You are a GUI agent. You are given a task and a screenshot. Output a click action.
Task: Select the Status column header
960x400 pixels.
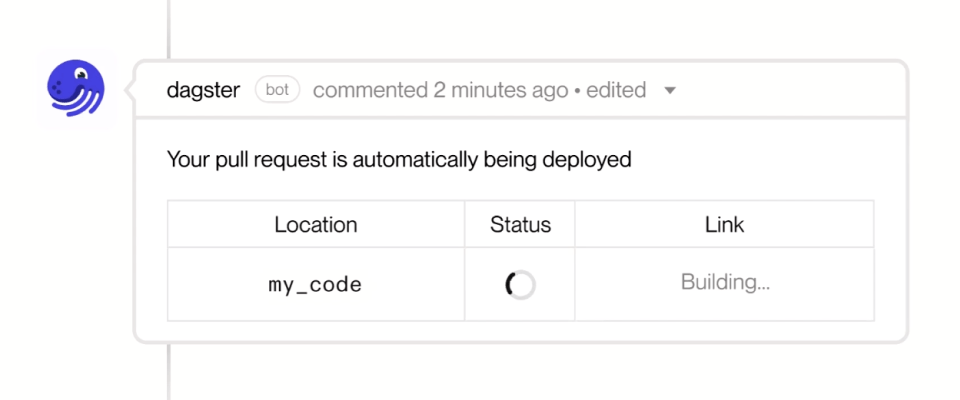click(x=520, y=225)
